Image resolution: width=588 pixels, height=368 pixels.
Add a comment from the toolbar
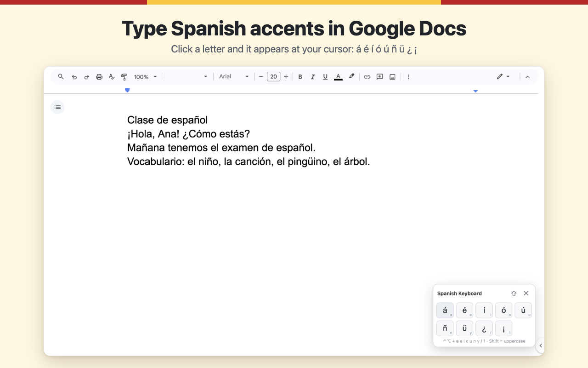tap(379, 77)
